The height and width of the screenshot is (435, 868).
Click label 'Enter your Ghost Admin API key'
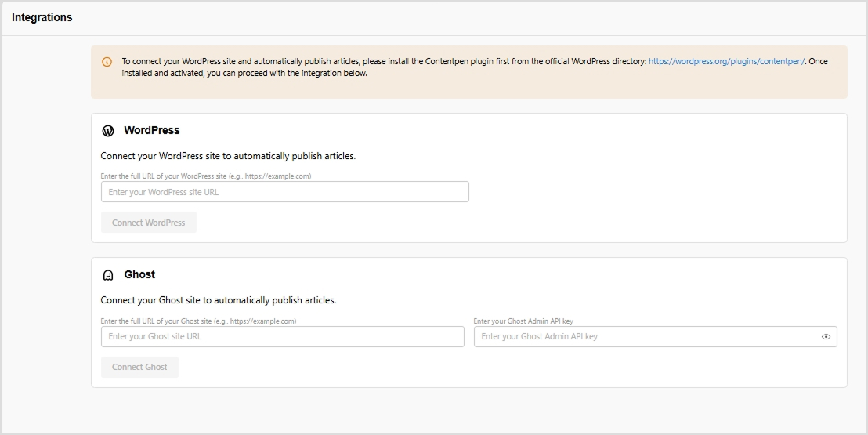pos(523,321)
